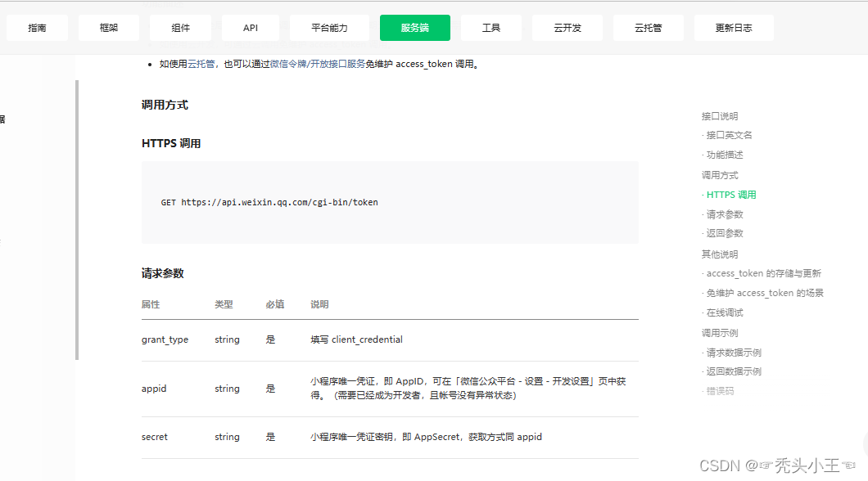Open the 指南 navigation tab
Viewport: 868px width, 481px height.
[37, 28]
